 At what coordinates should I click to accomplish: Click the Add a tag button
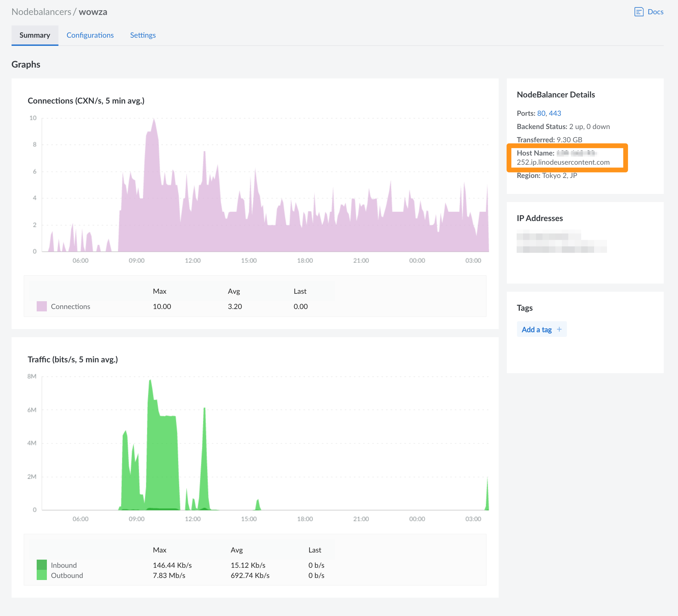click(x=537, y=329)
